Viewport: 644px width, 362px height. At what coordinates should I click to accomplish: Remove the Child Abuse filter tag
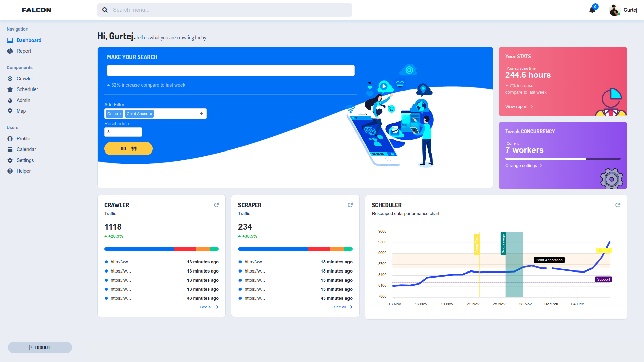(151, 114)
